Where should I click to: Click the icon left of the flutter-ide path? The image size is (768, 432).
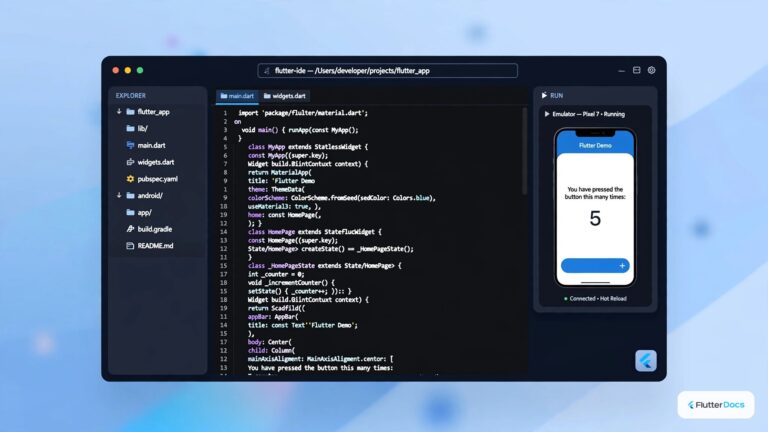pyautogui.click(x=267, y=71)
